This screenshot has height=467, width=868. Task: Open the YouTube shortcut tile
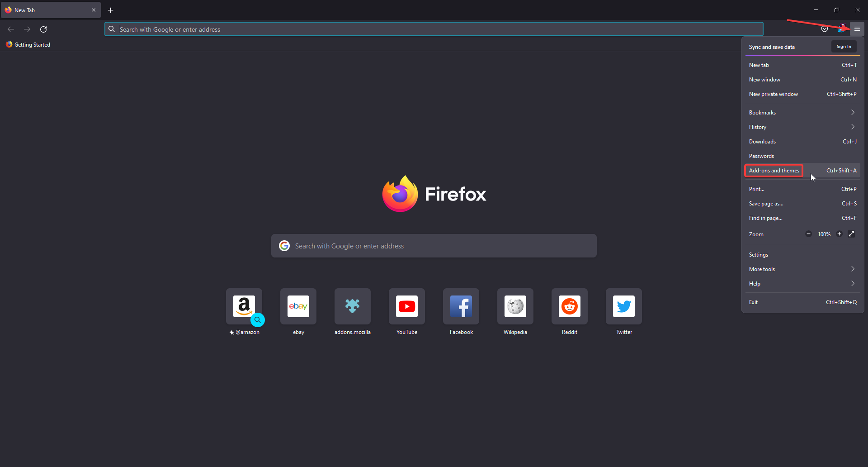click(x=407, y=306)
